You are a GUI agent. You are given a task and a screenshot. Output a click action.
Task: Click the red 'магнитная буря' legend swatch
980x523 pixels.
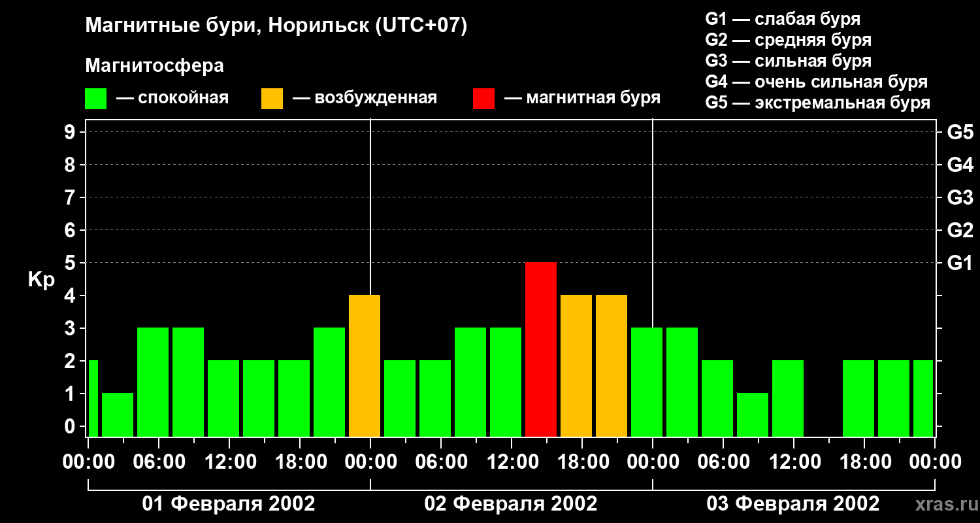coord(483,99)
